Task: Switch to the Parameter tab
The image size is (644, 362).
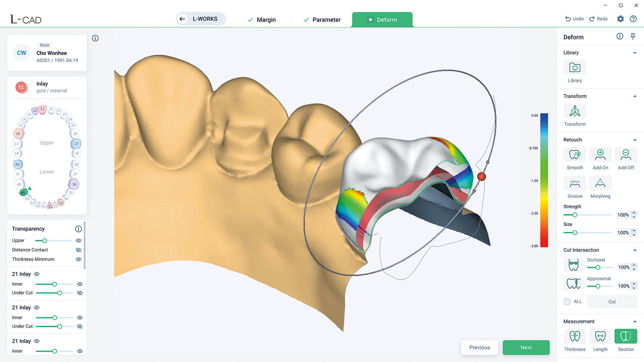Action: point(322,20)
